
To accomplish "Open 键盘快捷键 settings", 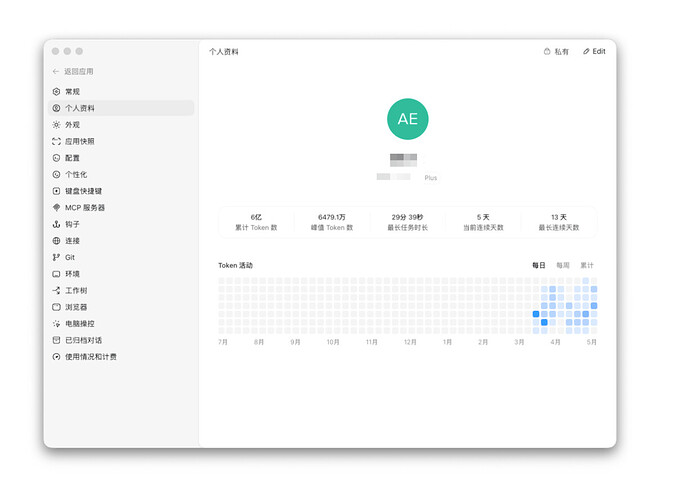I will click(121, 191).
